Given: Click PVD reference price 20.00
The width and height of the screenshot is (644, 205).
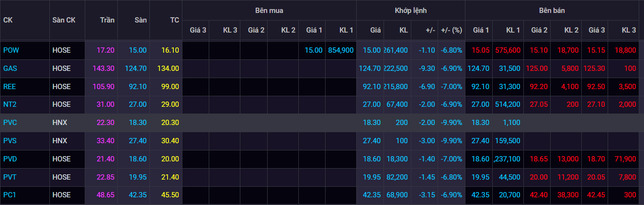Looking at the screenshot, I should [170, 159].
